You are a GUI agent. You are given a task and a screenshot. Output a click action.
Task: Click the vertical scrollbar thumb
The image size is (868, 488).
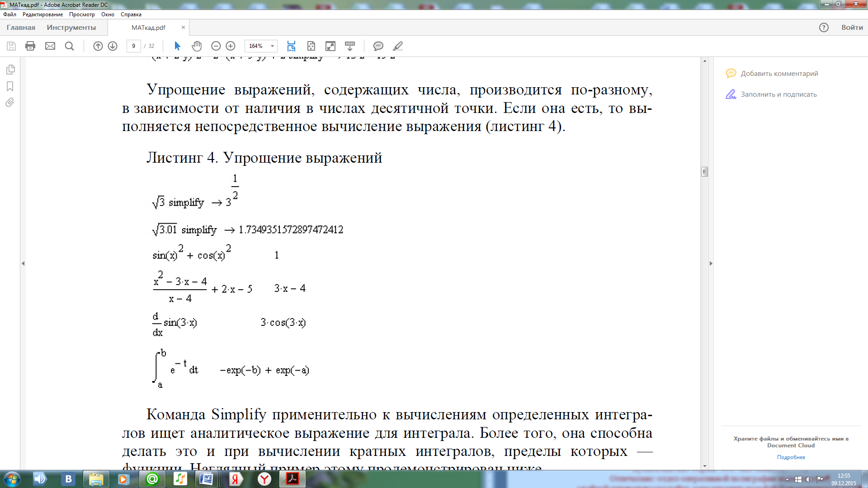click(x=704, y=172)
